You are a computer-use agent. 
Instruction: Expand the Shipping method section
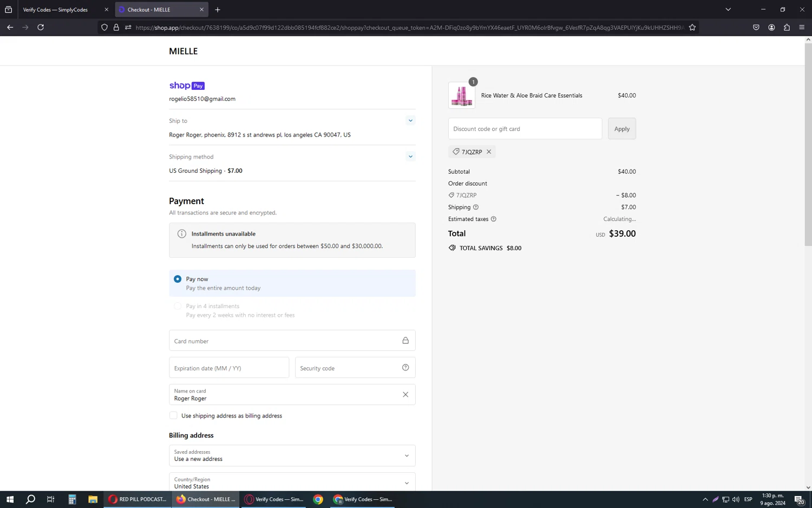coord(410,157)
